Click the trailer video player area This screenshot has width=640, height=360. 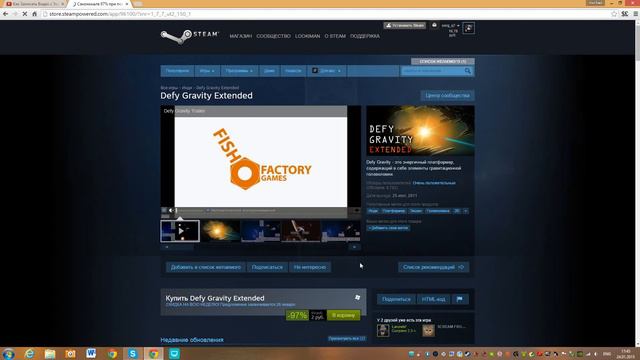click(x=260, y=161)
